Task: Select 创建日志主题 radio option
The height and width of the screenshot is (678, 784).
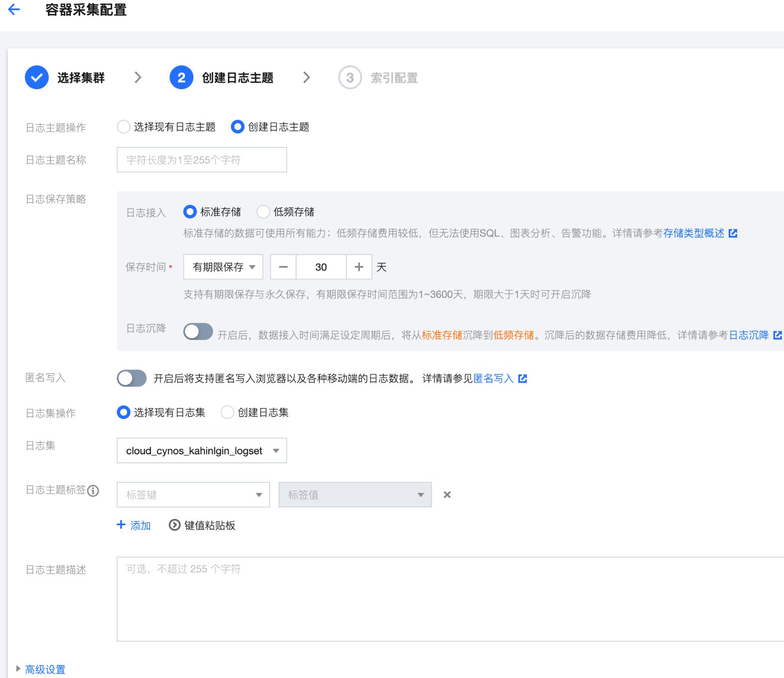Action: click(x=238, y=127)
